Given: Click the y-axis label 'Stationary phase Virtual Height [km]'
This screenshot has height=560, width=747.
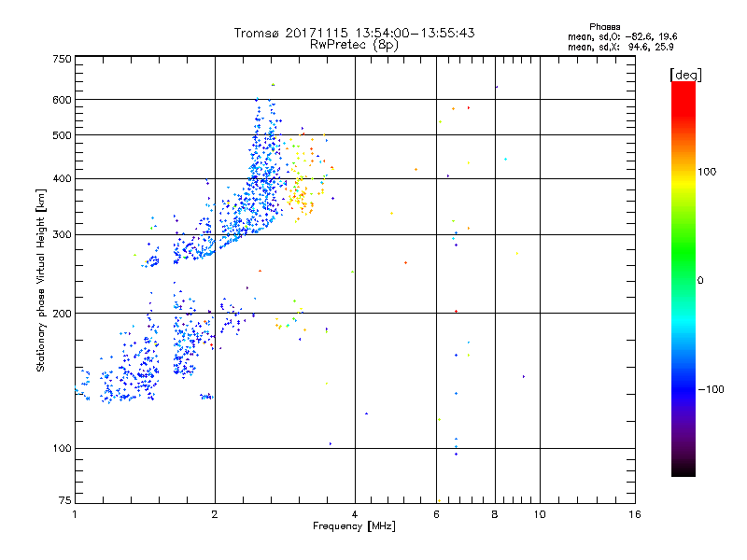Looking at the screenshot, I should 41,281.
